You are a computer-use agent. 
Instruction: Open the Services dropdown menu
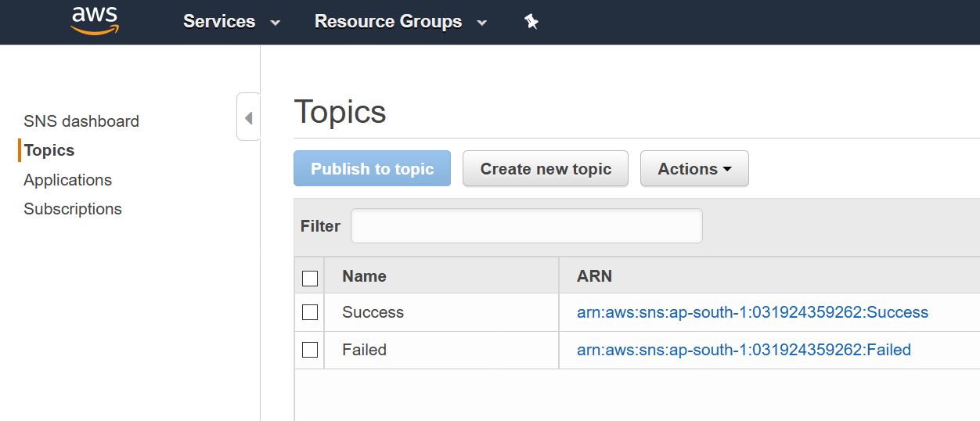tap(231, 22)
